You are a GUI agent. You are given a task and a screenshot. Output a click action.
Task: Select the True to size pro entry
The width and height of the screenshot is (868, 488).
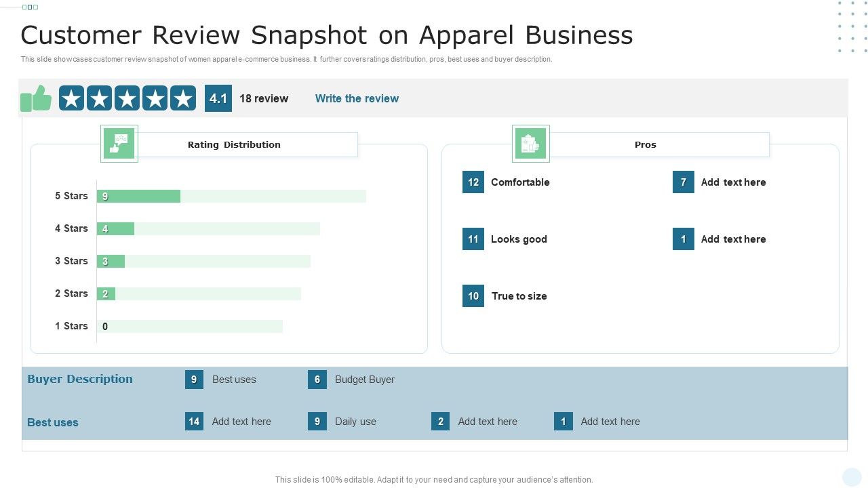[519, 296]
